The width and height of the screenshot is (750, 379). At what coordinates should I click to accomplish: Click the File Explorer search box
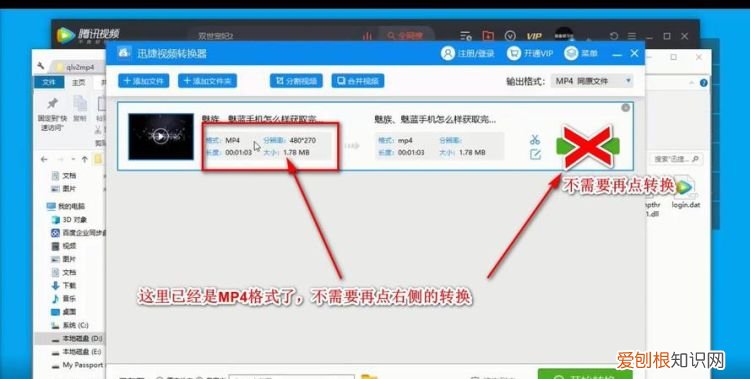[x=676, y=159]
